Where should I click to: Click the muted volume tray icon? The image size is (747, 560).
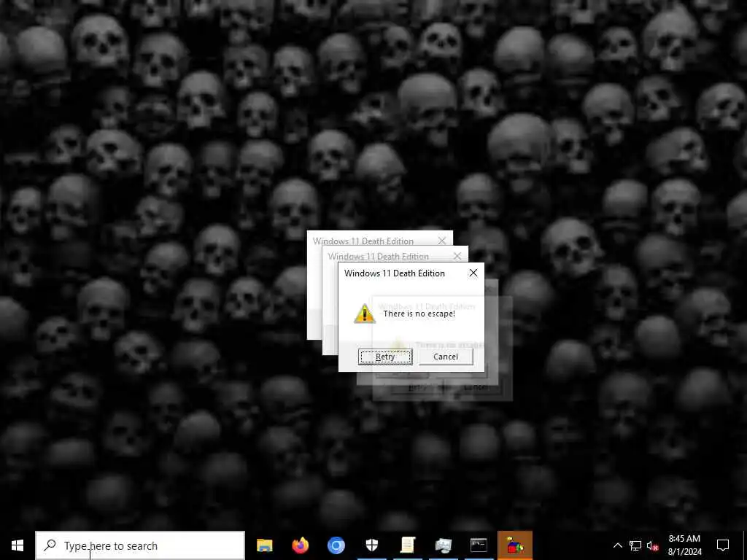click(652, 545)
